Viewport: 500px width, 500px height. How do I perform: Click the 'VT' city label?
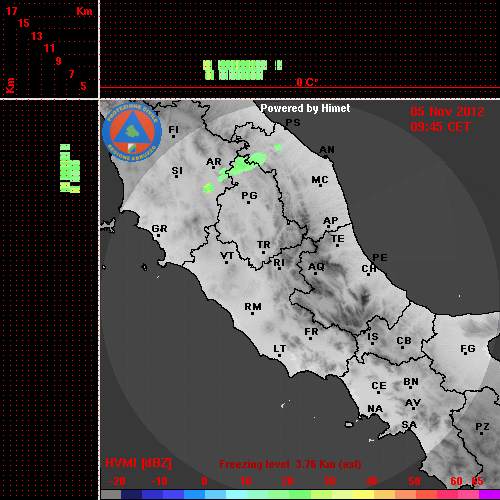click(227, 256)
